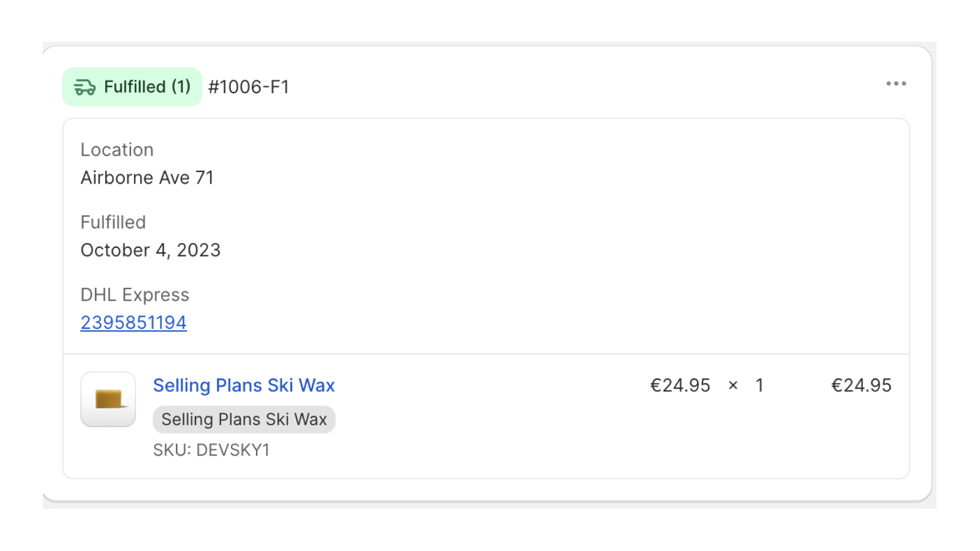The width and height of the screenshot is (980, 551).
Task: Click the (1) item count in green badge
Action: pyautogui.click(x=181, y=87)
